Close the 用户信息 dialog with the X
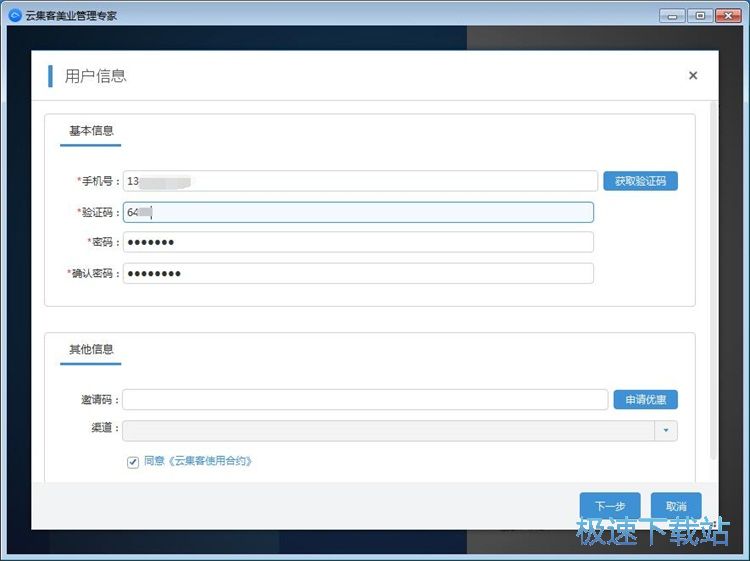This screenshot has width=750, height=561. 693,76
